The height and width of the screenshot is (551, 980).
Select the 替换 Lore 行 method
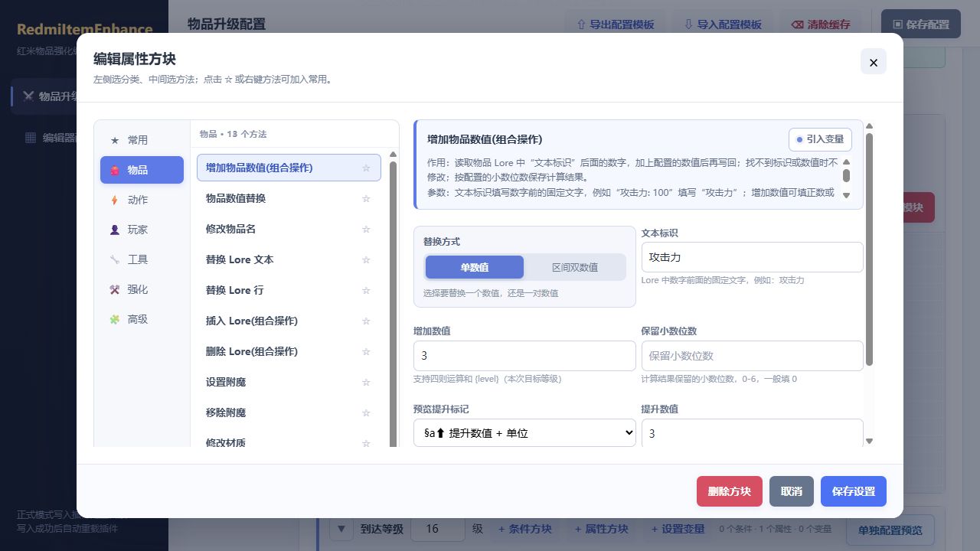[x=289, y=290]
